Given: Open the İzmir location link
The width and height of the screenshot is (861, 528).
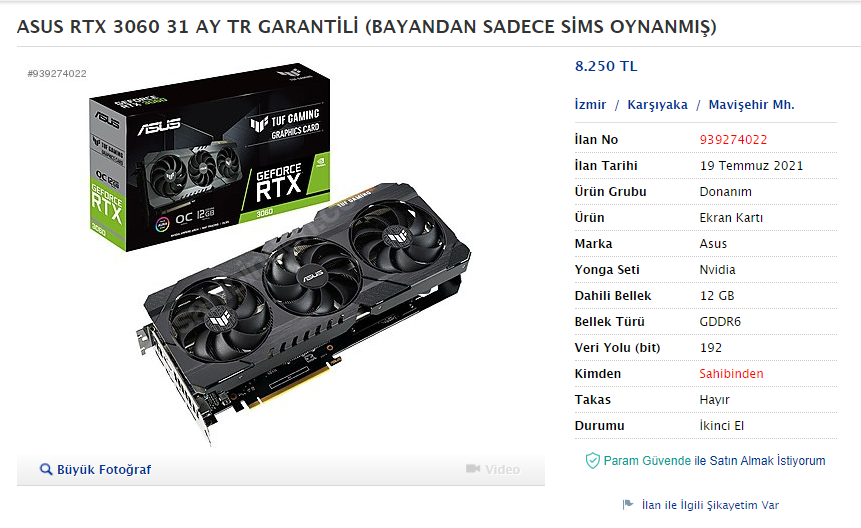Looking at the screenshot, I should point(590,105).
